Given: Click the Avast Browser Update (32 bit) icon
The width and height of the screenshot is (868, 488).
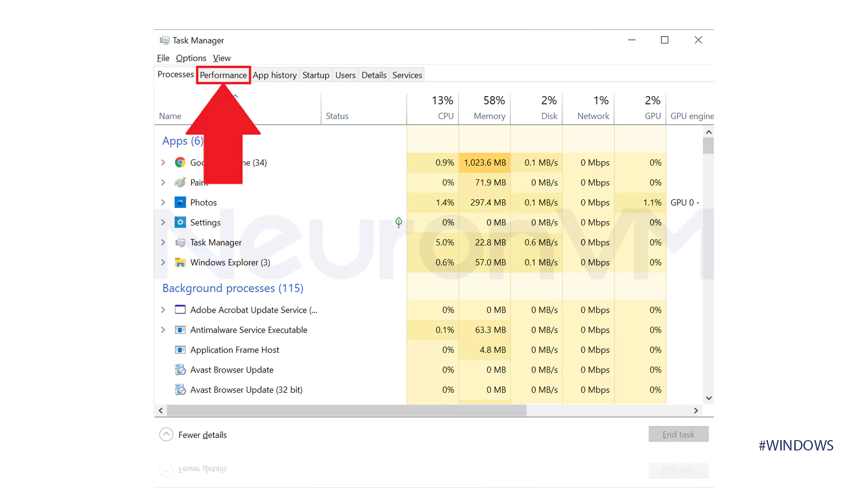Looking at the screenshot, I should click(x=180, y=389).
